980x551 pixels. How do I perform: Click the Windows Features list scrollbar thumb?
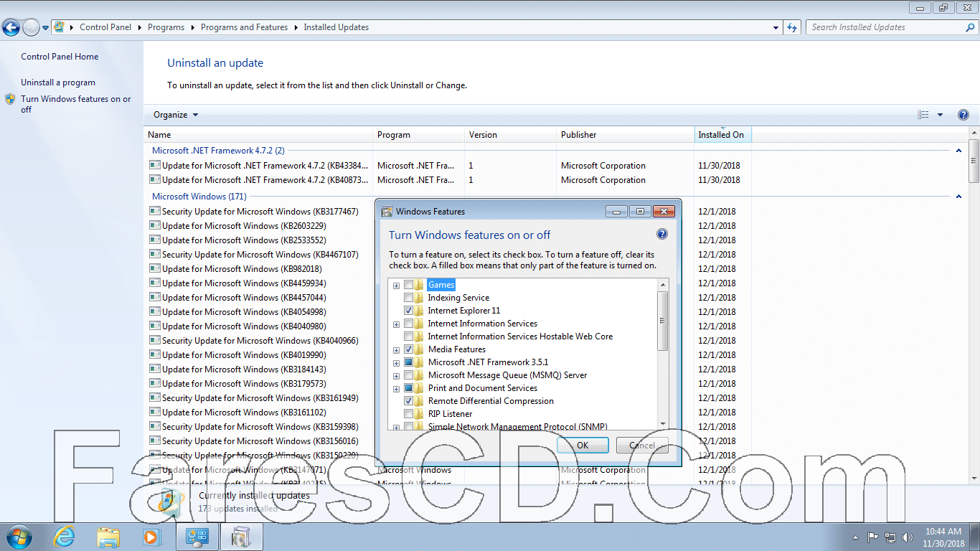pos(663,321)
